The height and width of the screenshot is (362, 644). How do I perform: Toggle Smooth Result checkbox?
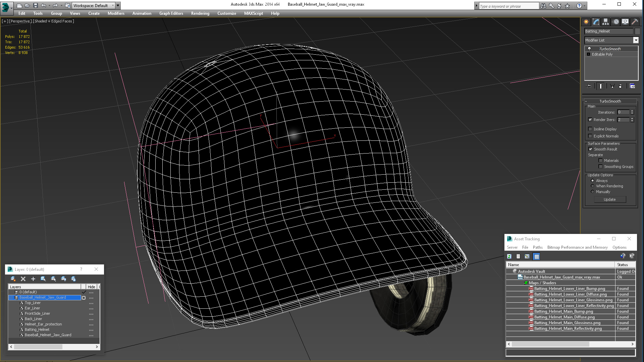point(590,149)
